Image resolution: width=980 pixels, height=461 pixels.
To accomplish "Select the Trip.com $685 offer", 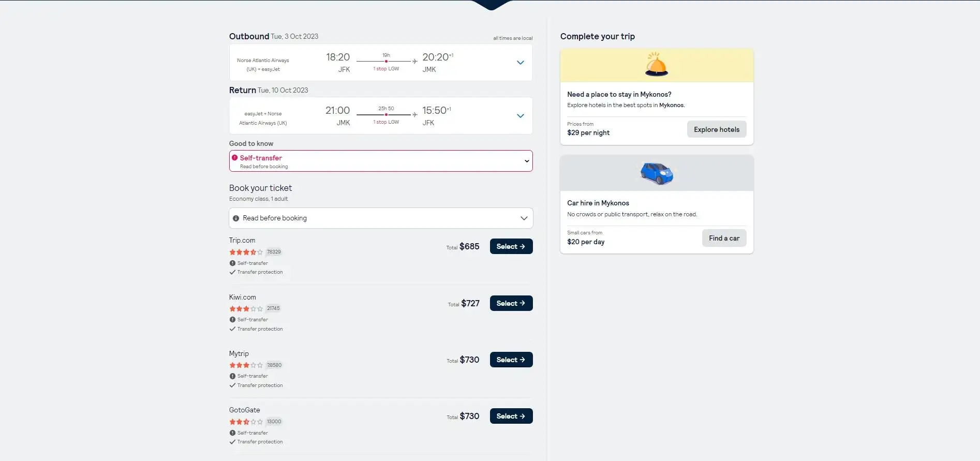I will pyautogui.click(x=511, y=246).
